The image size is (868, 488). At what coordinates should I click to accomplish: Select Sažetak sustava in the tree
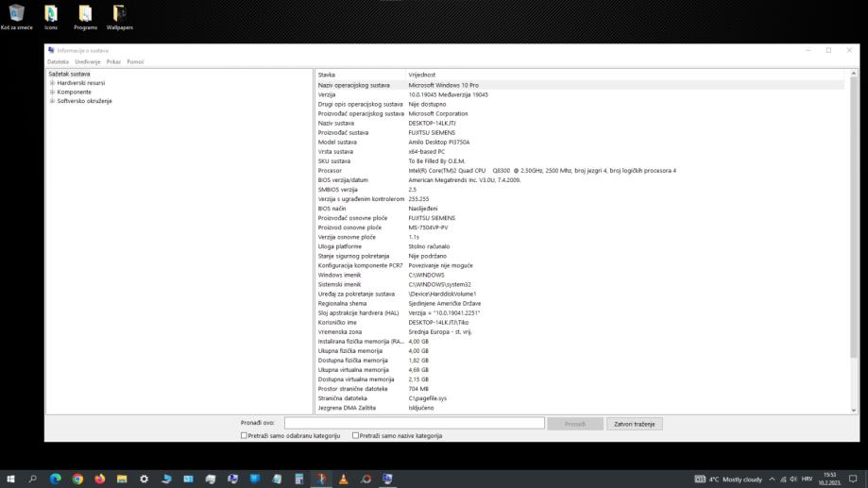[69, 74]
